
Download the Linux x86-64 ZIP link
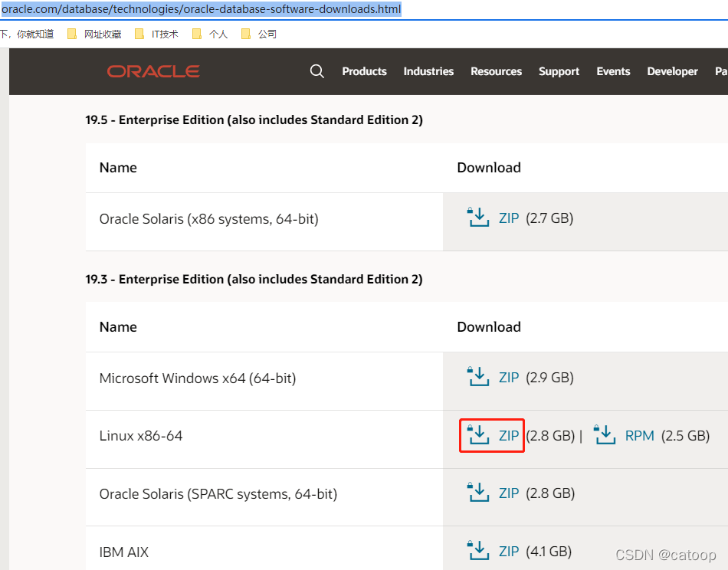click(509, 436)
